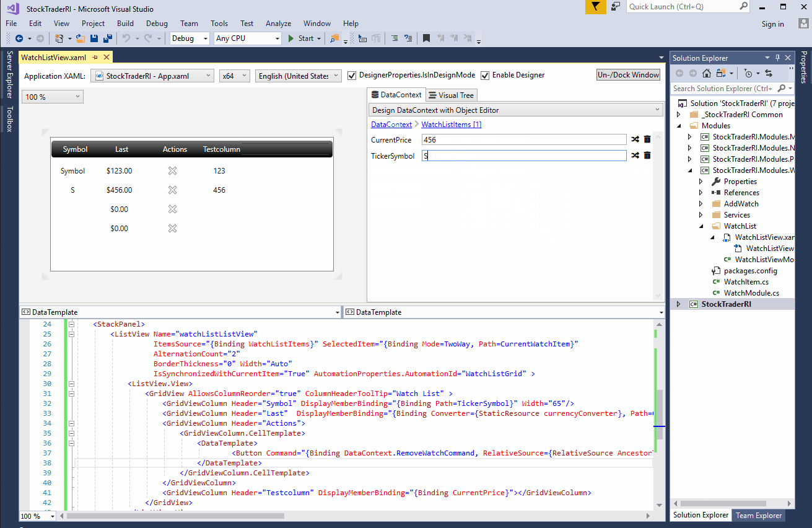Click the CurrentPrice value field
The width and height of the screenshot is (812, 528).
coord(524,139)
